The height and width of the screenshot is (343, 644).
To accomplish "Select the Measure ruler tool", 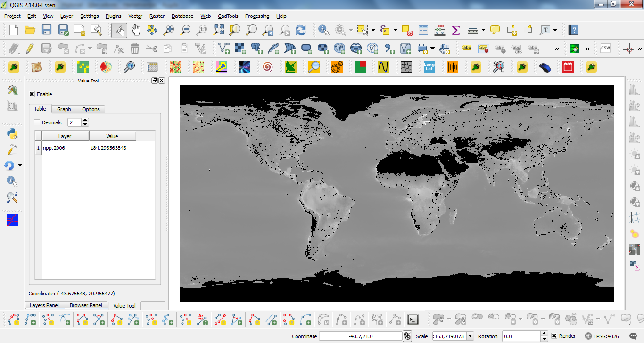I will click(473, 30).
